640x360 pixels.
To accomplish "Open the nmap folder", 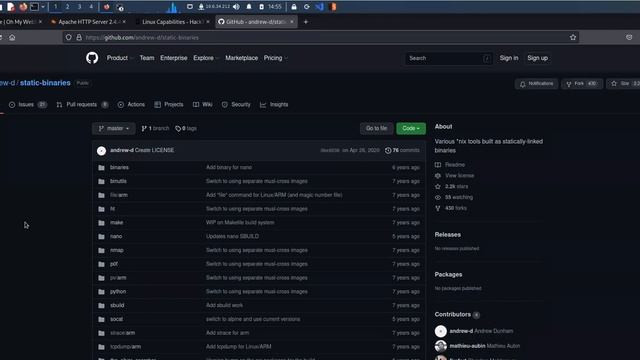I will pos(117,250).
